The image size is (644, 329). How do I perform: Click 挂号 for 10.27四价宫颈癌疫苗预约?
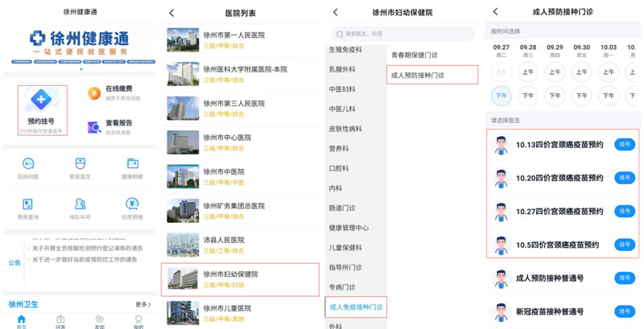click(x=625, y=212)
